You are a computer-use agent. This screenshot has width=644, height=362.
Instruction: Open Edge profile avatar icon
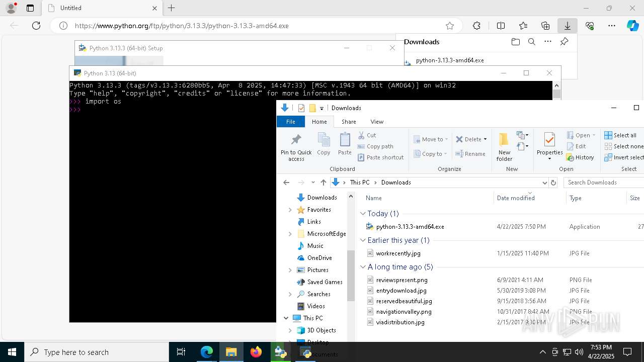pos(11,8)
